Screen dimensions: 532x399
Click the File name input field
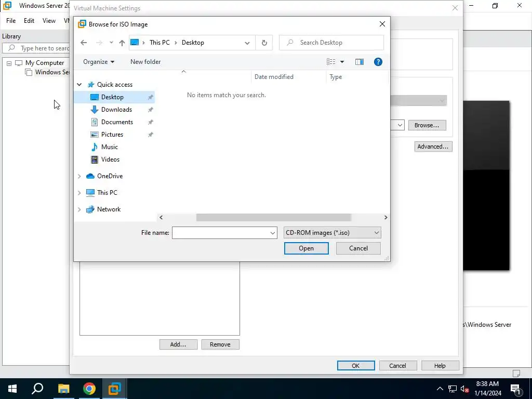(x=220, y=233)
